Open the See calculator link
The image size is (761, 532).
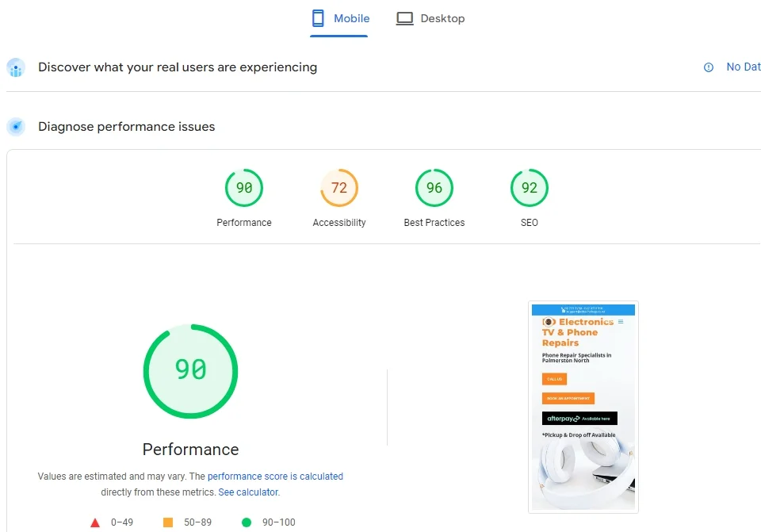[249, 492]
